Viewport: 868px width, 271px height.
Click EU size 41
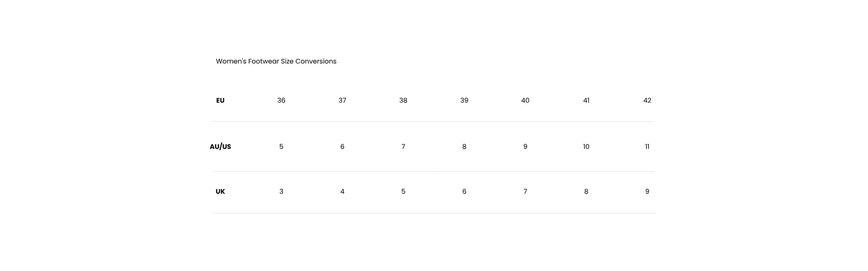pyautogui.click(x=586, y=101)
